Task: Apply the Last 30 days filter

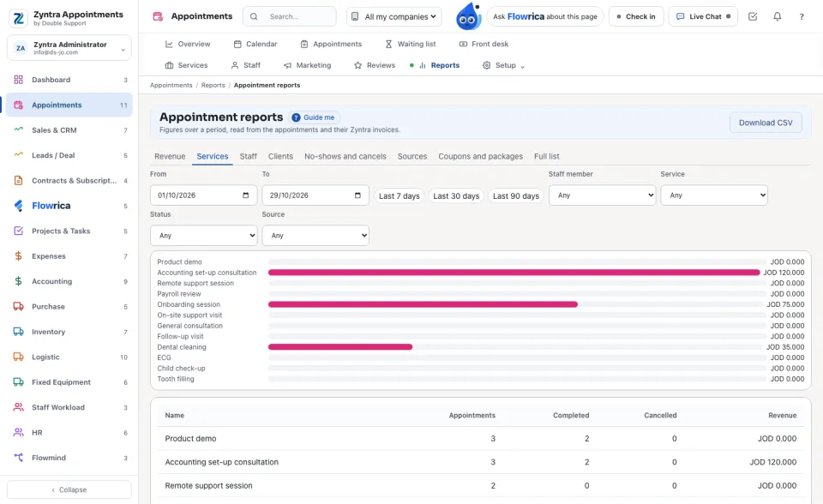Action: (x=456, y=195)
